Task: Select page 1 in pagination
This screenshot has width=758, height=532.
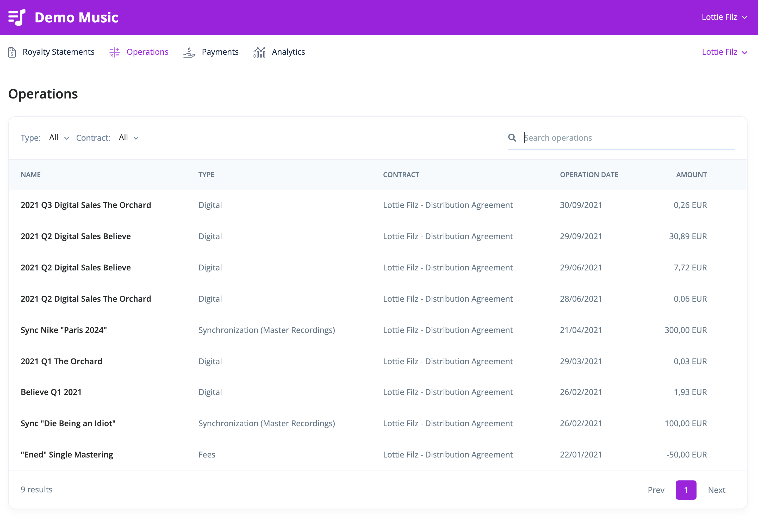Action: click(686, 490)
